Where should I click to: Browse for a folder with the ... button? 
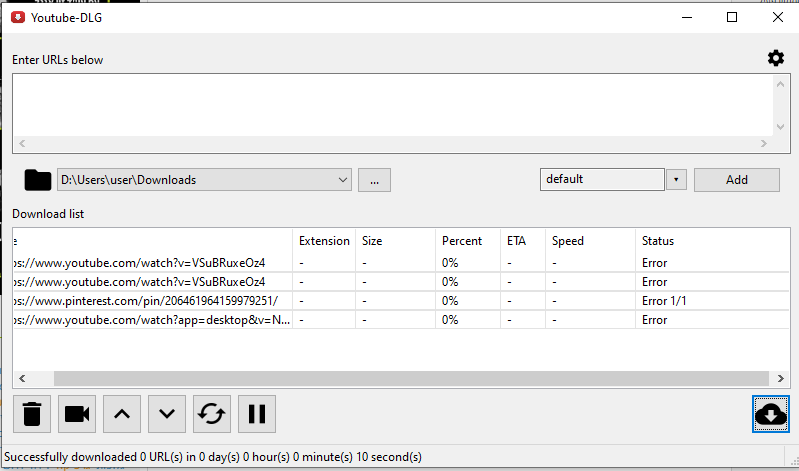[375, 180]
